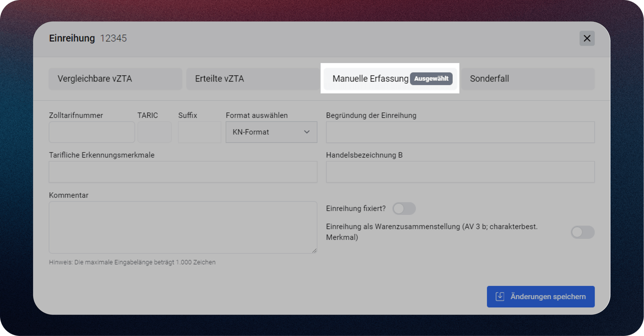
Task: Focus the Zolltarifnummer input field
Action: [x=92, y=132]
